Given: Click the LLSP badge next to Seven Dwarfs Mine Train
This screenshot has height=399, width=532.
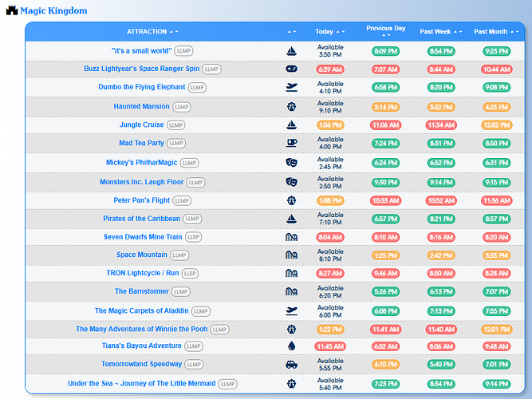Looking at the screenshot, I should click(193, 237).
